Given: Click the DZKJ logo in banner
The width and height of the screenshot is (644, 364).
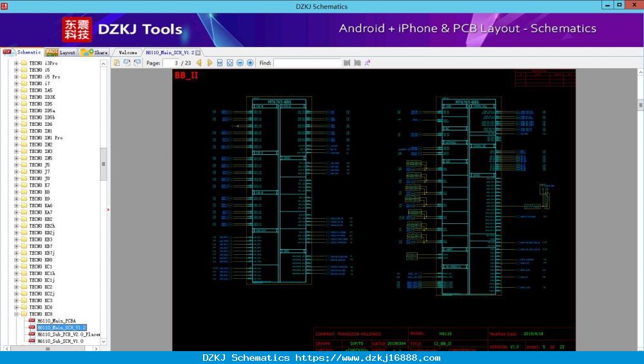Looking at the screenshot, I should coord(77,30).
